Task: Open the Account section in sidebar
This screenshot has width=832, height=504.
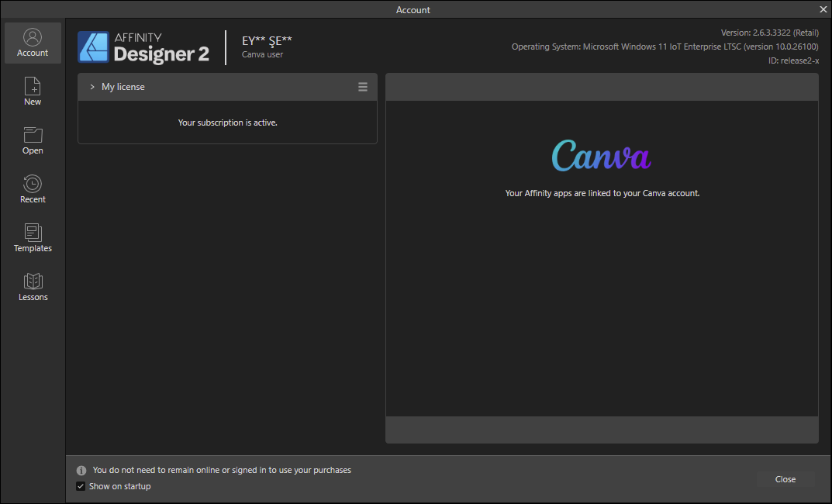Action: click(33, 43)
